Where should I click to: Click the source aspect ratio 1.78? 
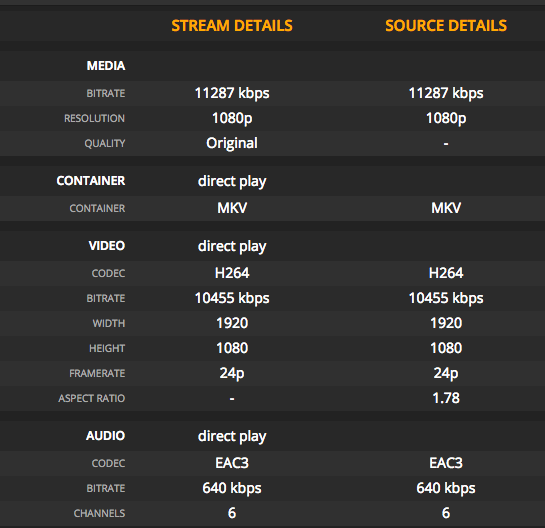click(x=446, y=398)
